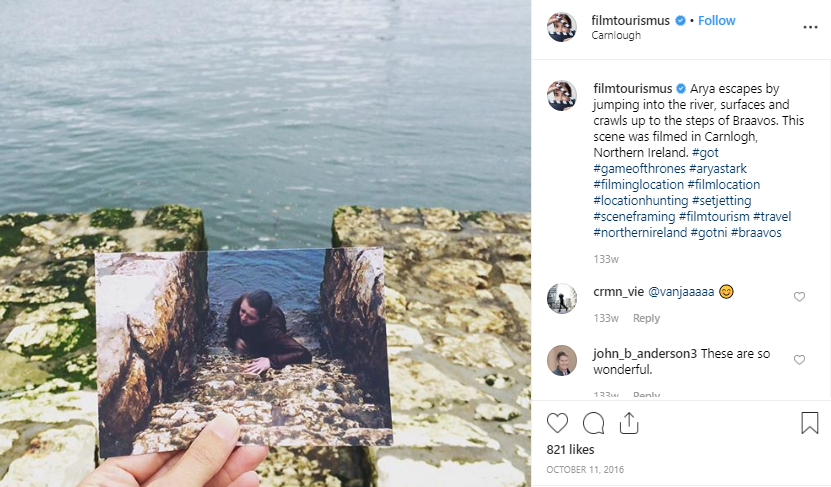
Task: Like crmn_vie's comment
Action: point(799,297)
